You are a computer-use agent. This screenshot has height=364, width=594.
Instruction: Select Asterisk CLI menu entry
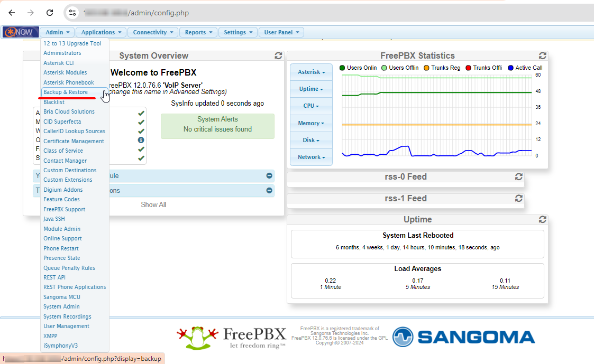tap(59, 63)
